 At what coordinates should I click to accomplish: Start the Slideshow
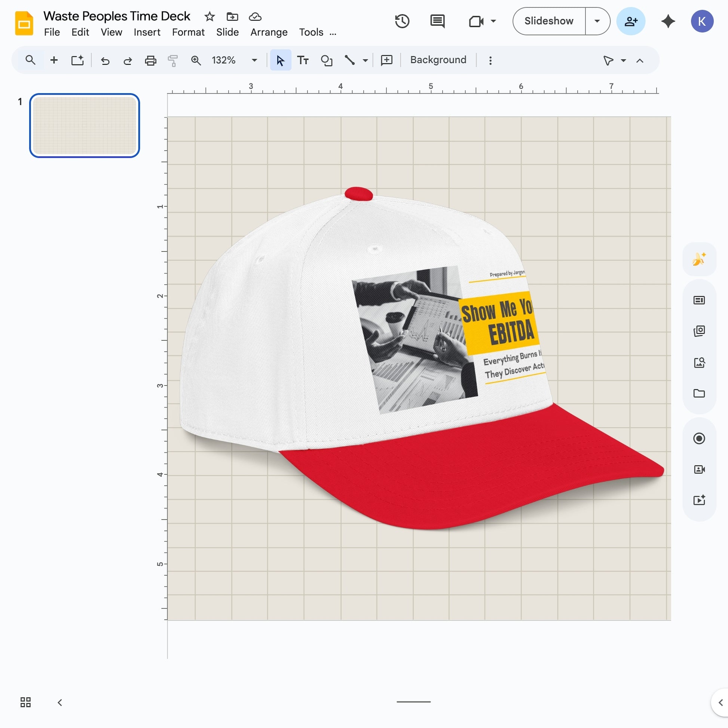pyautogui.click(x=549, y=21)
